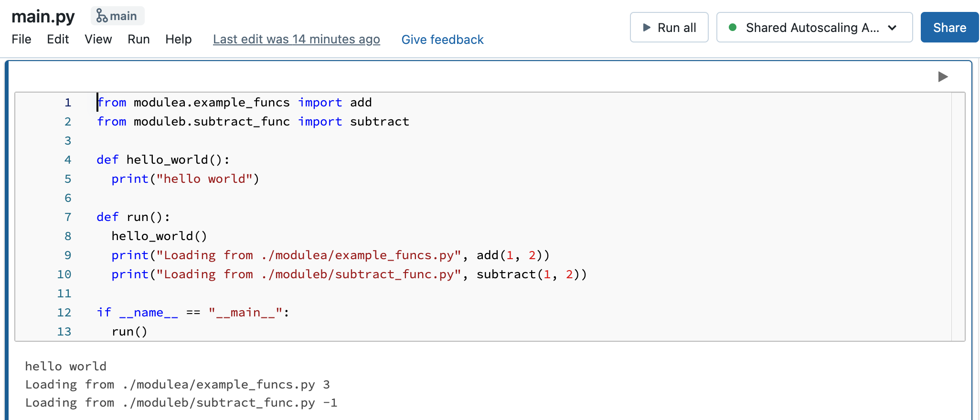Click the green cluster status dot
This screenshot has height=420, width=980.
click(x=733, y=27)
